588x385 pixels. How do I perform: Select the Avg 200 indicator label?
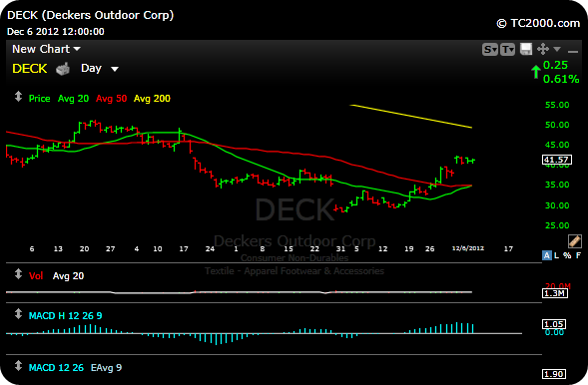coord(152,99)
